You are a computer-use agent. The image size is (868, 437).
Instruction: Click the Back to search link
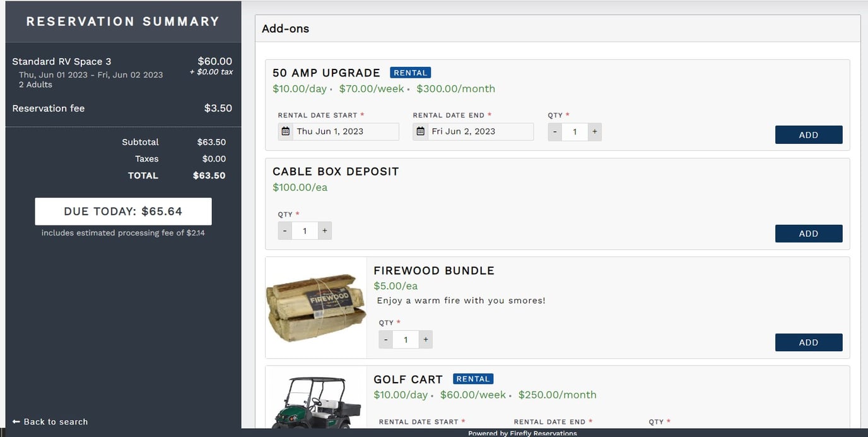point(55,421)
